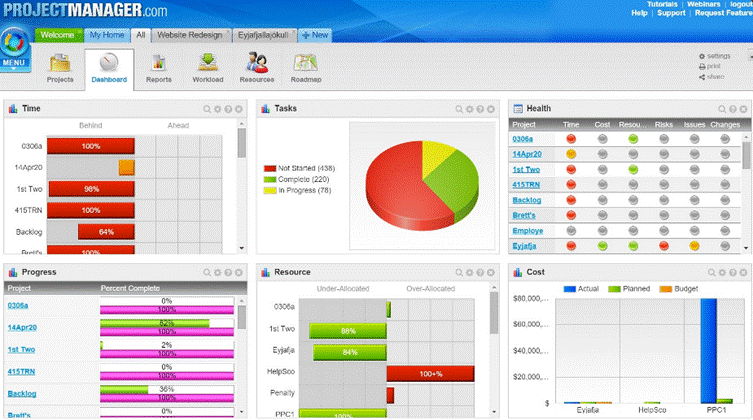Open the Time panel gear settings

(x=218, y=109)
